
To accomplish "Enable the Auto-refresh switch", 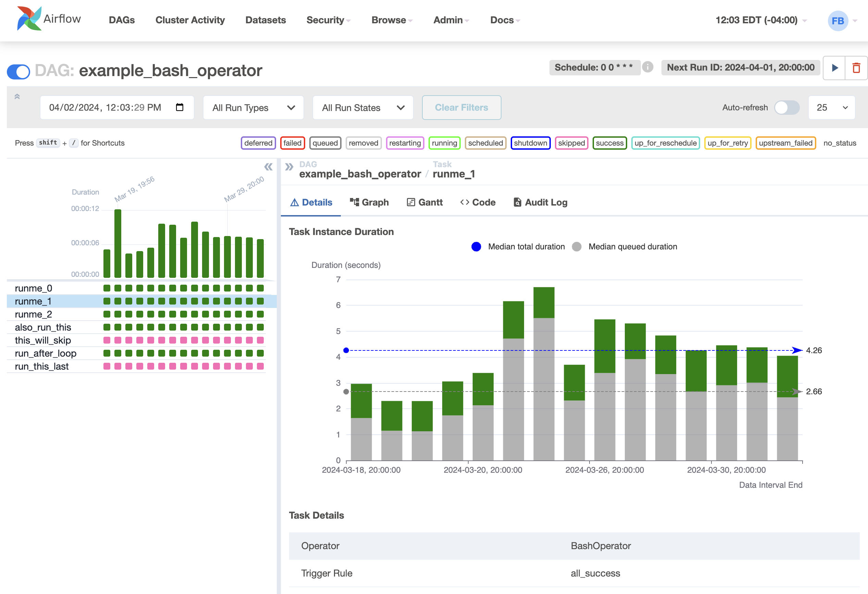I will (786, 108).
